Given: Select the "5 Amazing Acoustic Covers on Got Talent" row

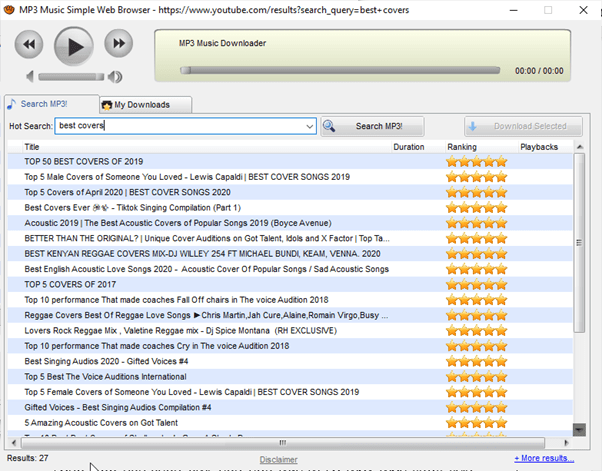Looking at the screenshot, I should click(290, 423).
